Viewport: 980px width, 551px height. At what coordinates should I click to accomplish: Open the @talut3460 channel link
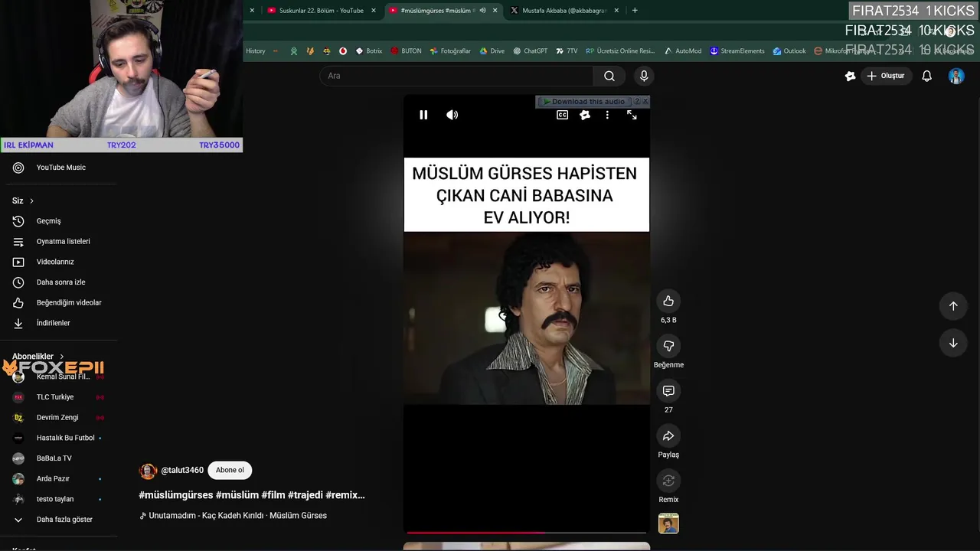[182, 470]
